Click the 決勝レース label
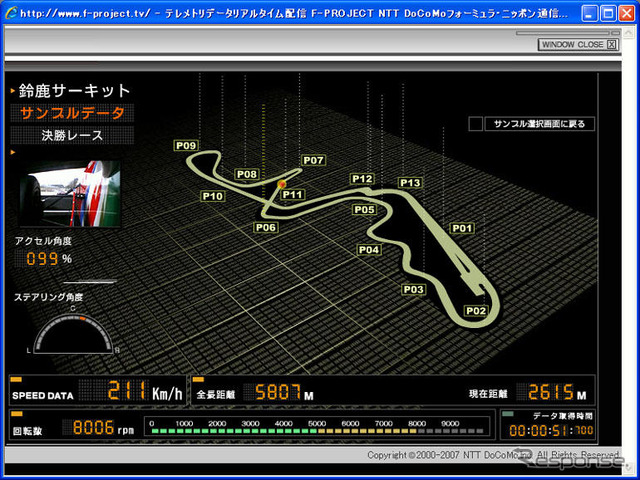 72,135
